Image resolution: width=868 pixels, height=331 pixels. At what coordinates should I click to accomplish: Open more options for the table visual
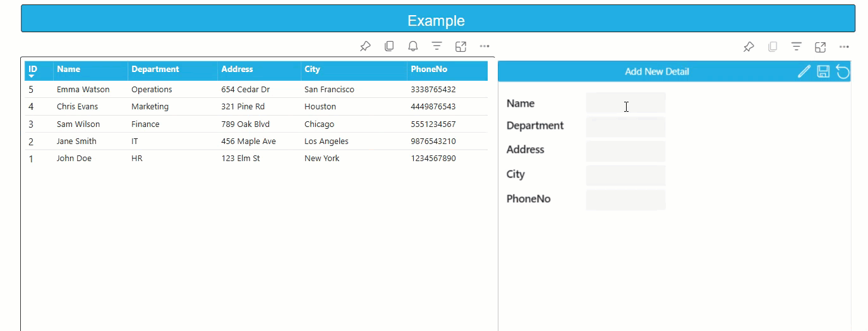point(485,46)
